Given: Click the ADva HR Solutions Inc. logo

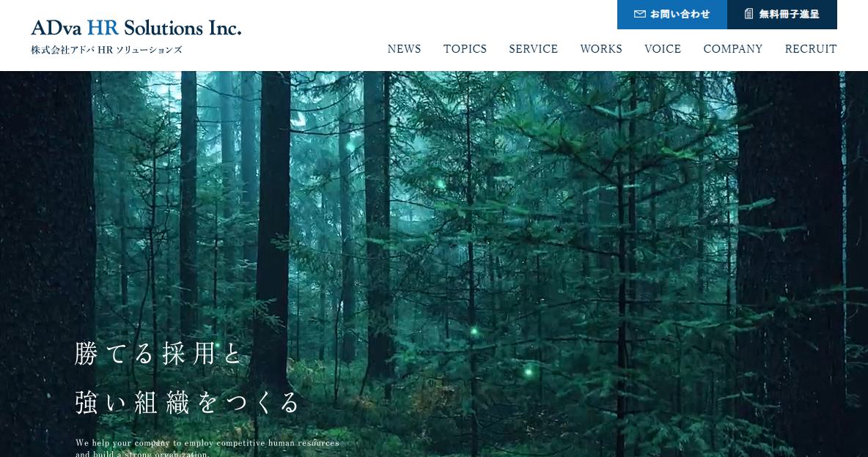Looking at the screenshot, I should coord(136,28).
